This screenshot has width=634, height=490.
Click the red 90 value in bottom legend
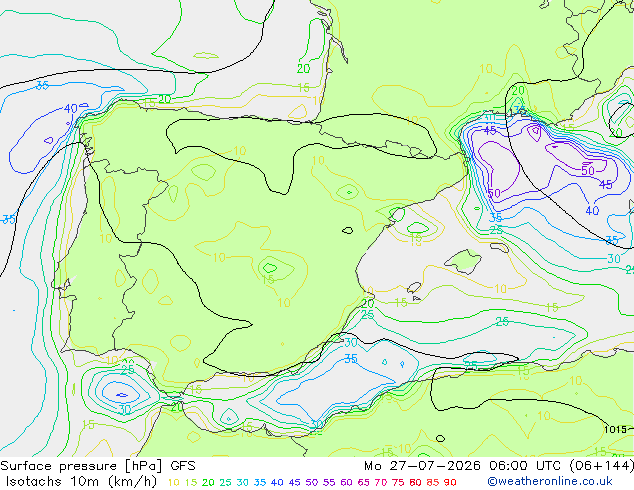click(x=450, y=482)
